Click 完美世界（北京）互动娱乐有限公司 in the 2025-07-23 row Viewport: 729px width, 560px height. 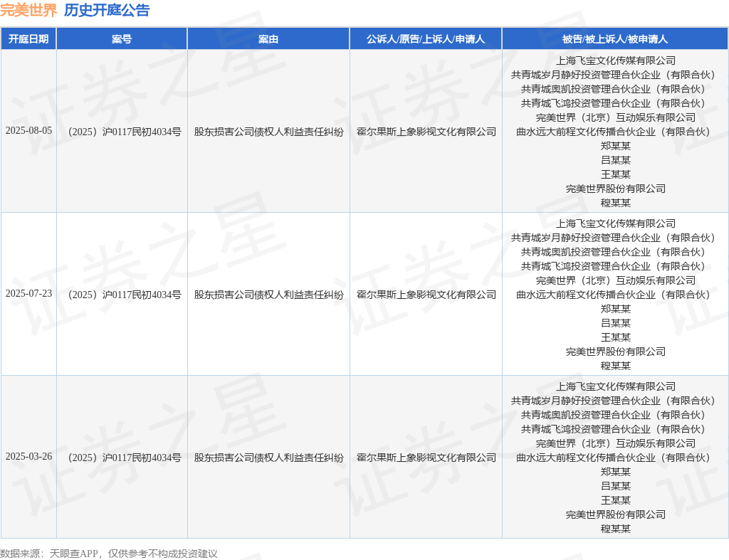616,280
